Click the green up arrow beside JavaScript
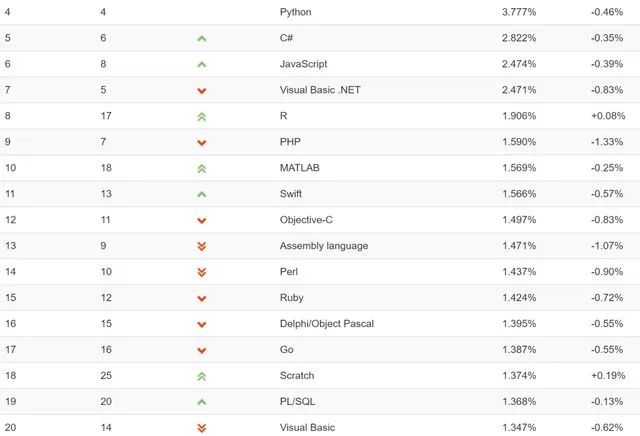640x436 pixels. pos(202,64)
